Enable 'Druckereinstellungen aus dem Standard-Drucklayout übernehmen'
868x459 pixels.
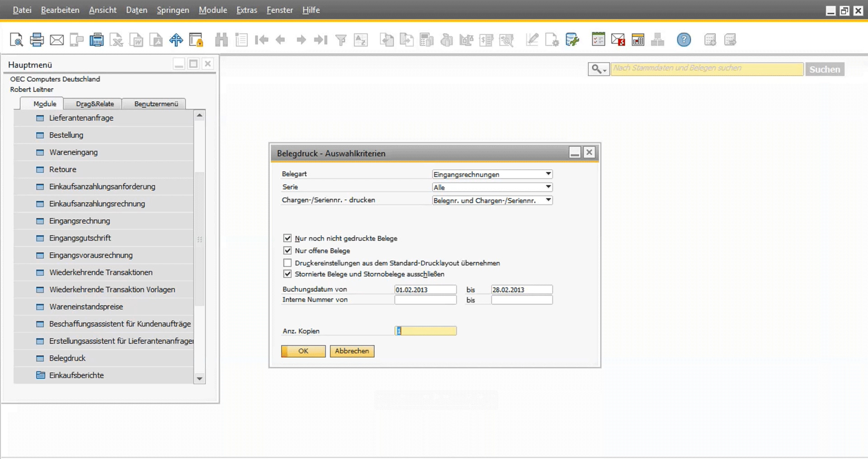point(288,263)
